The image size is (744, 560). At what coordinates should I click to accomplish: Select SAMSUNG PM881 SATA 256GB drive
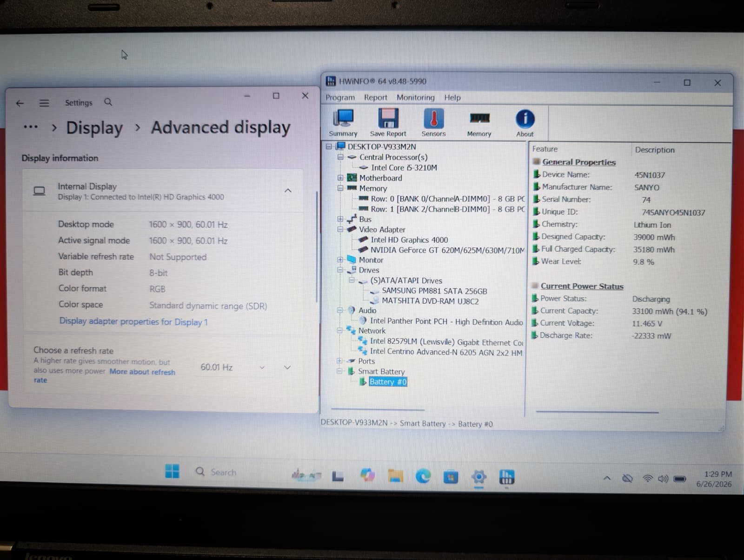pyautogui.click(x=434, y=291)
